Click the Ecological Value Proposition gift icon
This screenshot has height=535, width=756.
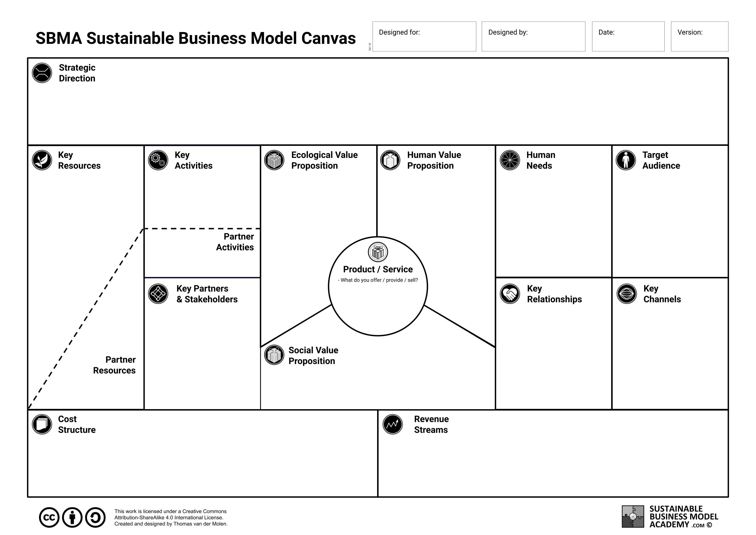point(274,160)
